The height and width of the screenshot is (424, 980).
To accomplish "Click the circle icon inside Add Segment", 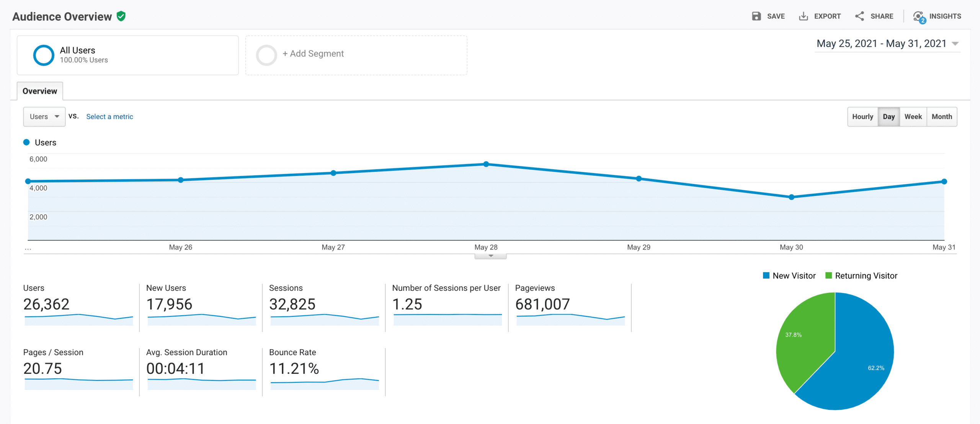I will [266, 55].
